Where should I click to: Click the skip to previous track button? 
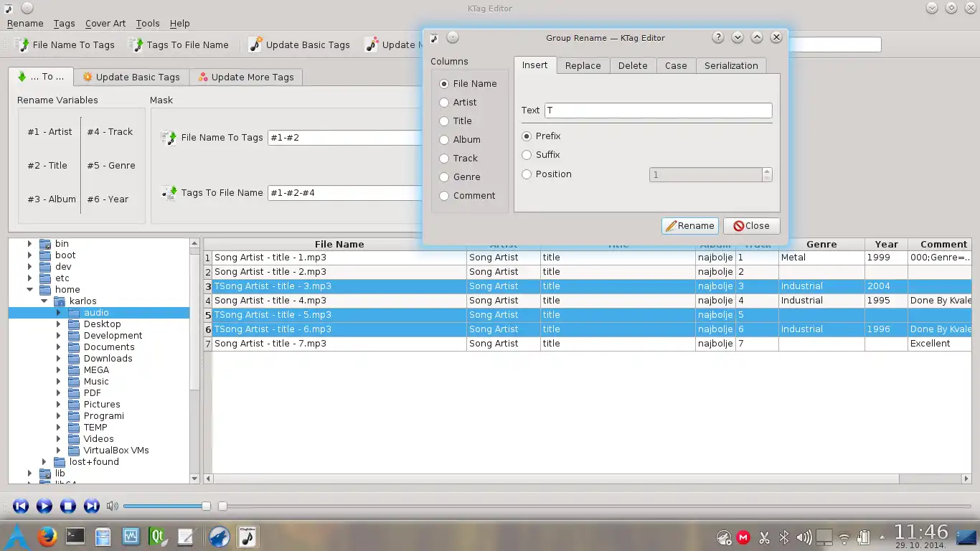click(x=21, y=506)
